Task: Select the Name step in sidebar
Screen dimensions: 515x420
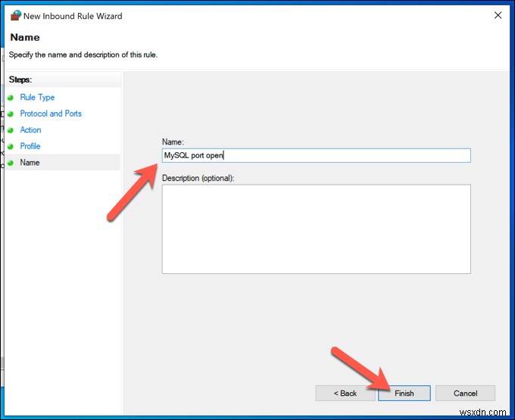Action: [62, 163]
